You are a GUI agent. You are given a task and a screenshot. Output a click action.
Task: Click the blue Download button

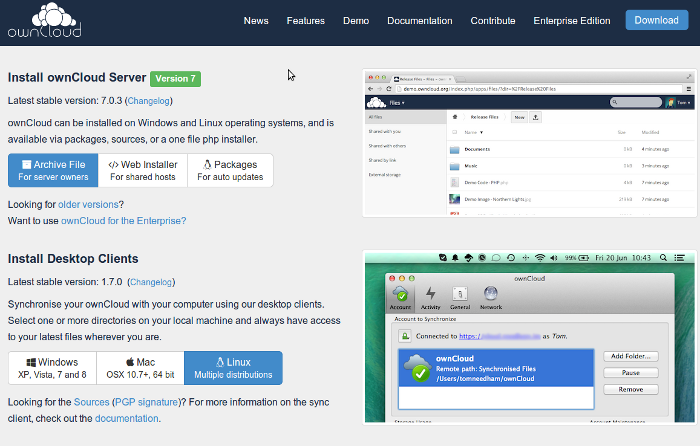[656, 20]
